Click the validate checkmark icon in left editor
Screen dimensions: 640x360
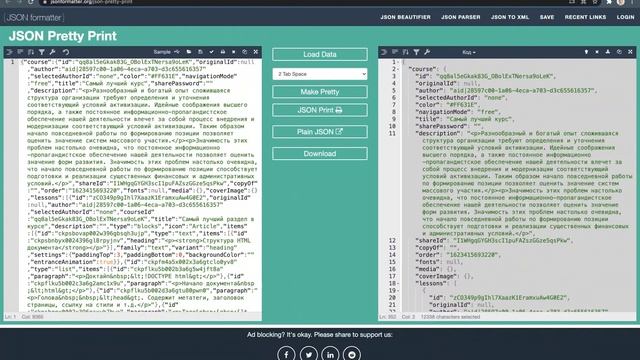point(211,52)
